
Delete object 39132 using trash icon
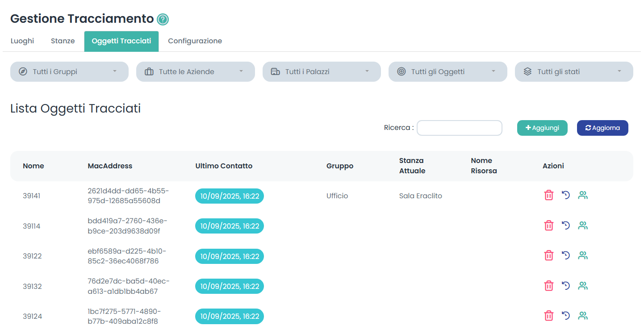click(x=548, y=286)
